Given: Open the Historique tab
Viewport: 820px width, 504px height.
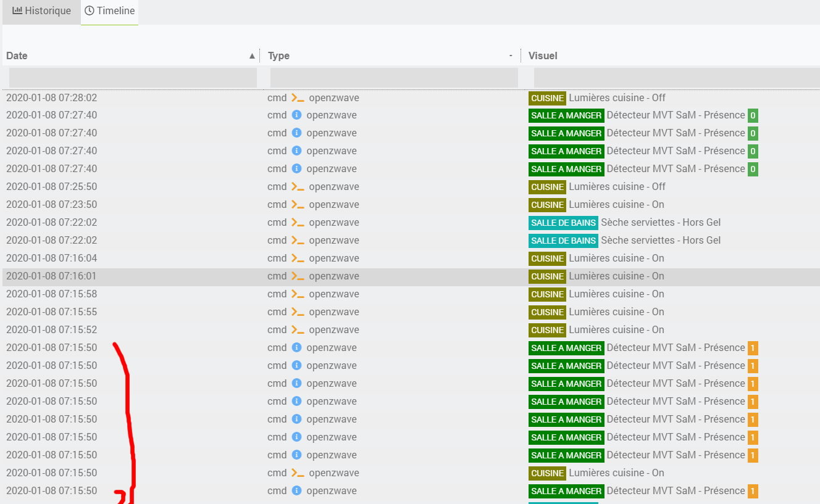Looking at the screenshot, I should 41,11.
